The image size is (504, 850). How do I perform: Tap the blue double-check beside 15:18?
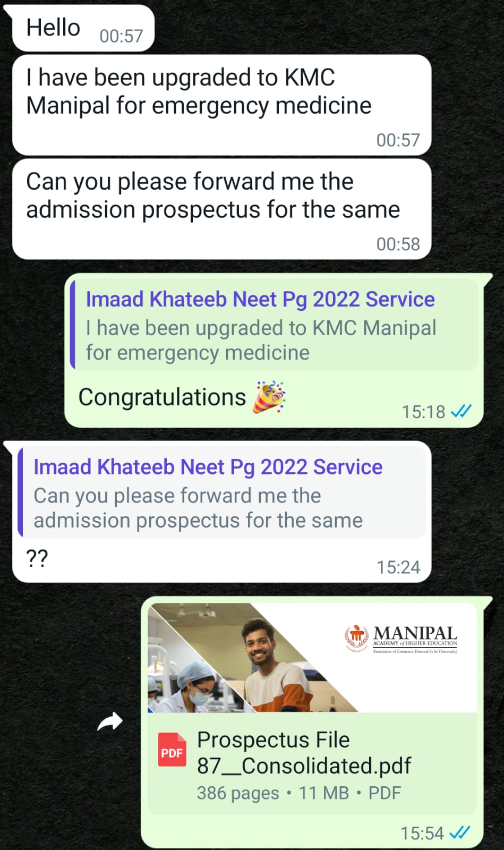(x=460, y=411)
